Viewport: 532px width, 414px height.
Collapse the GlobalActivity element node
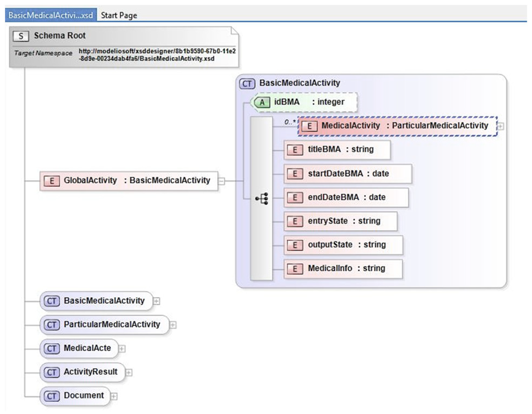point(221,181)
